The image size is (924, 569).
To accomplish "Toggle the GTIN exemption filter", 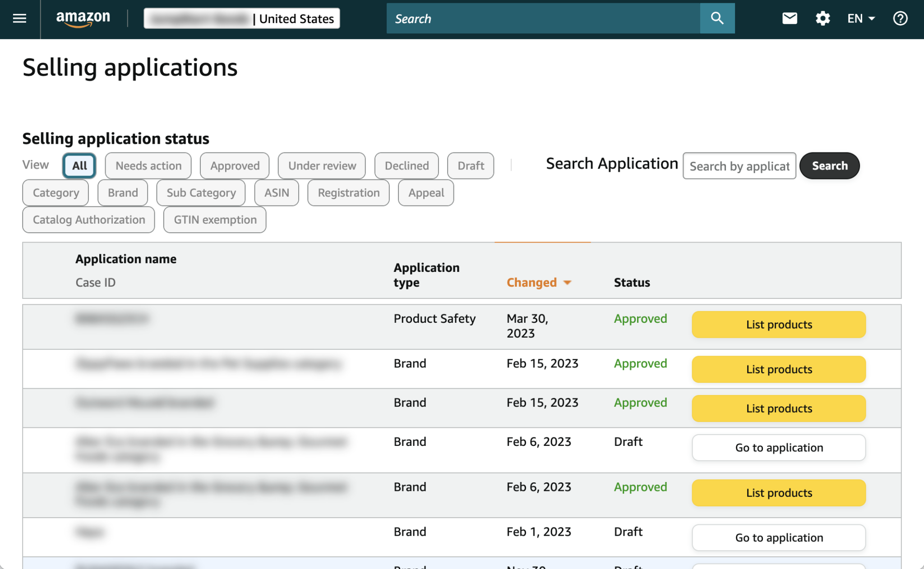I will [214, 220].
